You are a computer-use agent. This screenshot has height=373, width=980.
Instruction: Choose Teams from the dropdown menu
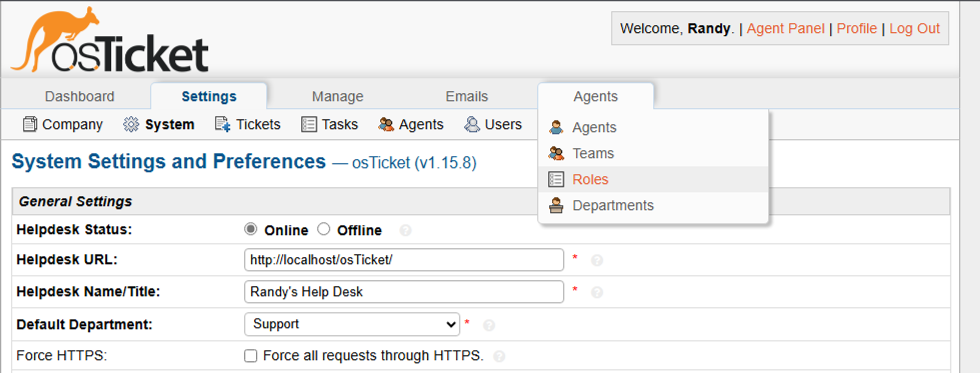pos(653,153)
